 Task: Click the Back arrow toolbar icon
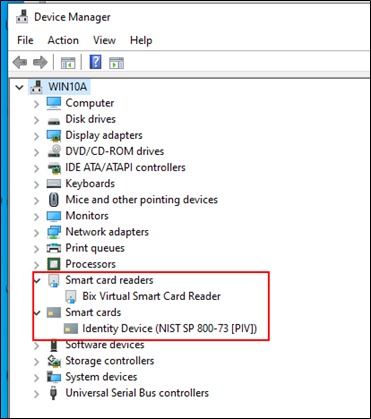coord(20,63)
